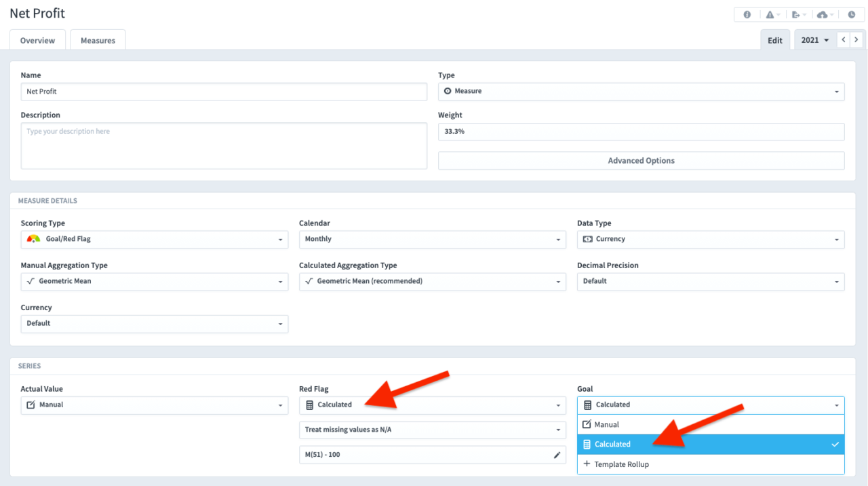Type in the Description text area
This screenshot has width=868, height=486.
point(224,145)
